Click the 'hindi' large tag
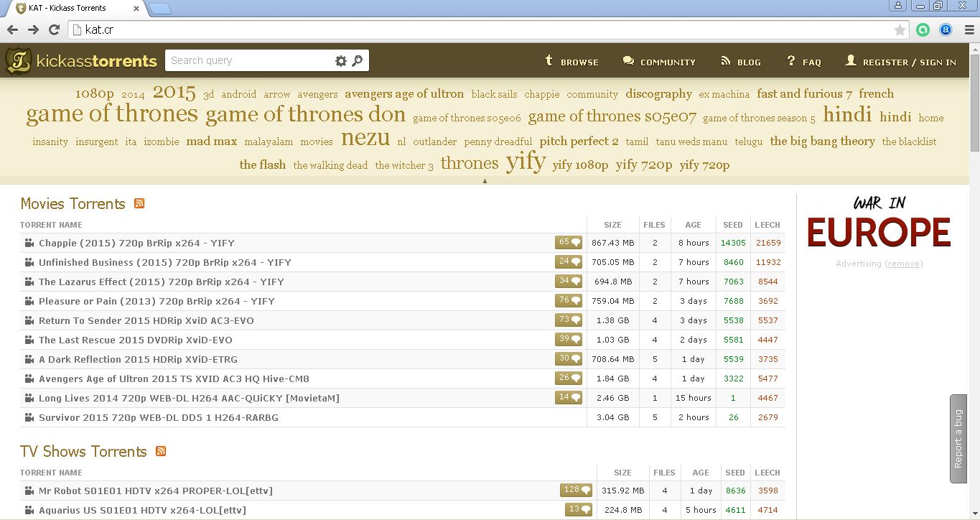Image resolution: width=980 pixels, height=520 pixels. point(847,115)
